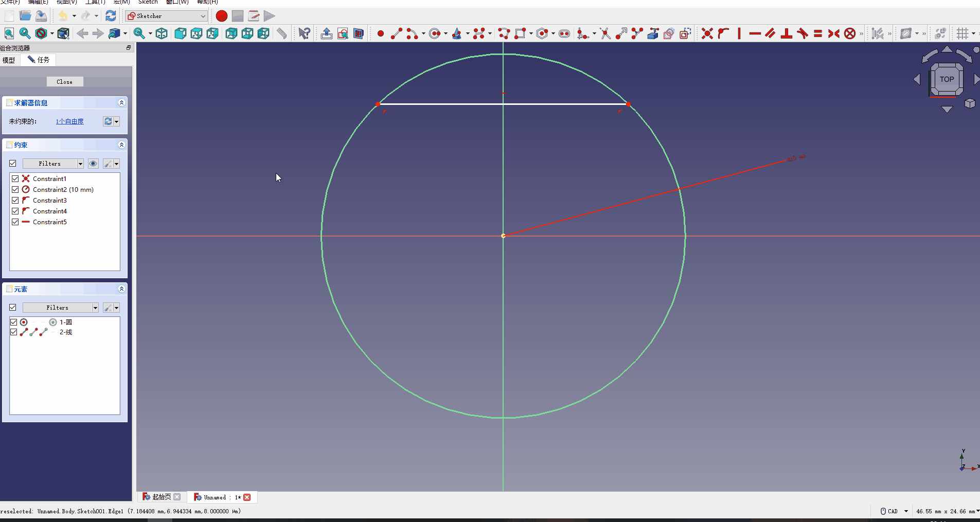Select the create line tool

(396, 34)
